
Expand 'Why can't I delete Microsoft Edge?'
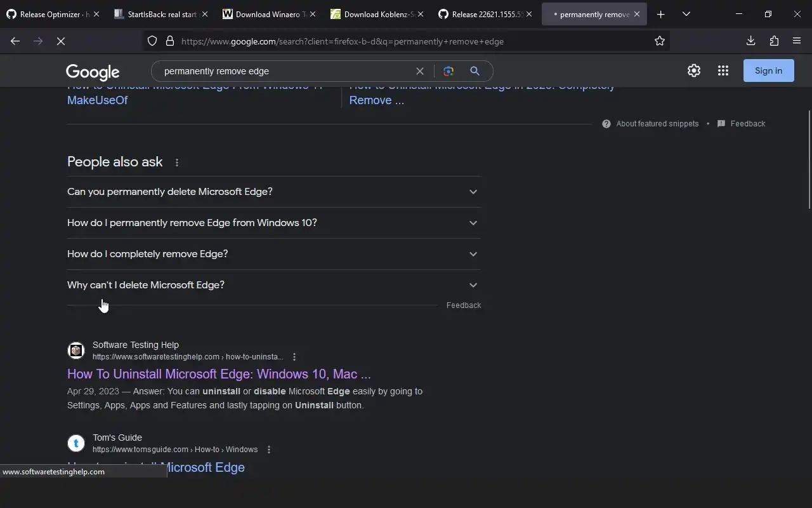pos(273,285)
